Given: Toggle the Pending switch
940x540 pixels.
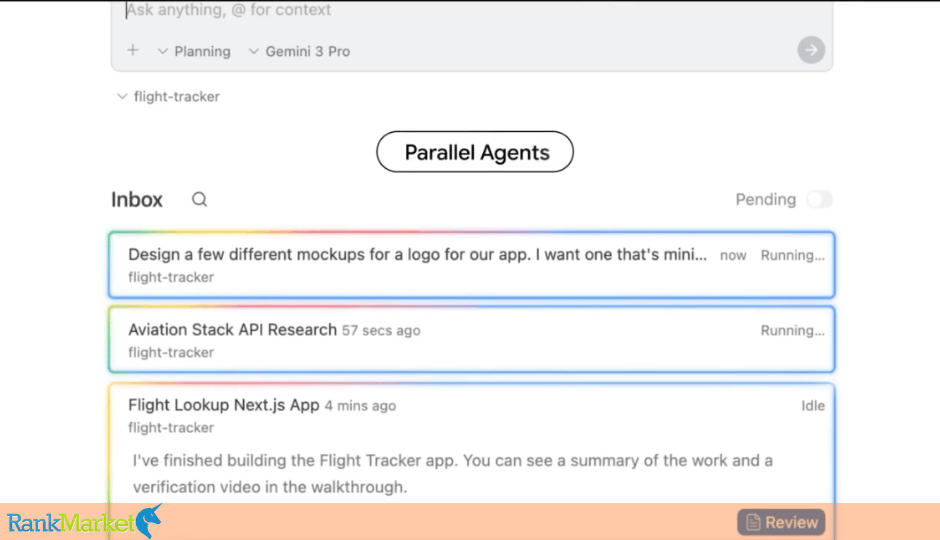Looking at the screenshot, I should pyautogui.click(x=819, y=199).
